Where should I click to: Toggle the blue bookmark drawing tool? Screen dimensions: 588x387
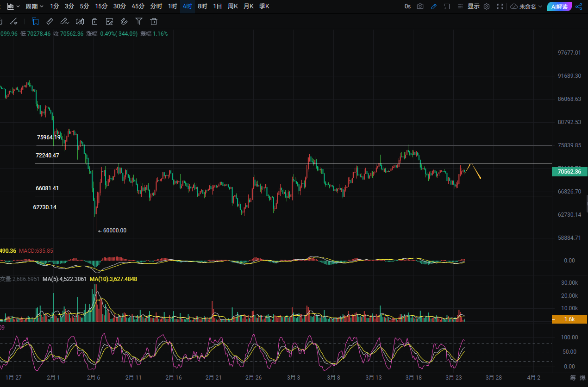tap(35, 21)
